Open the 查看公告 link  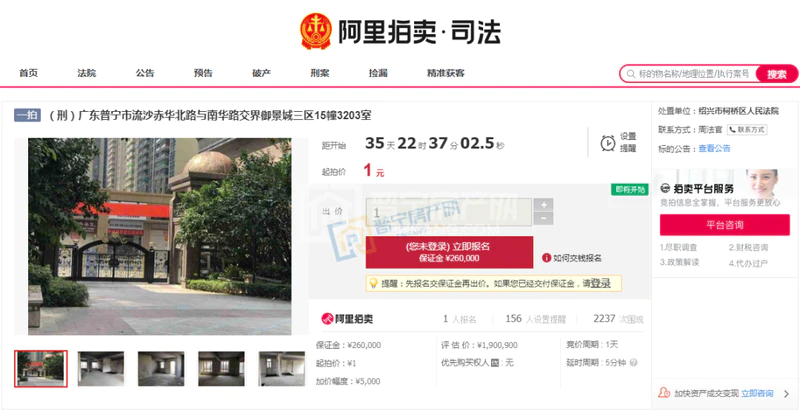point(714,148)
